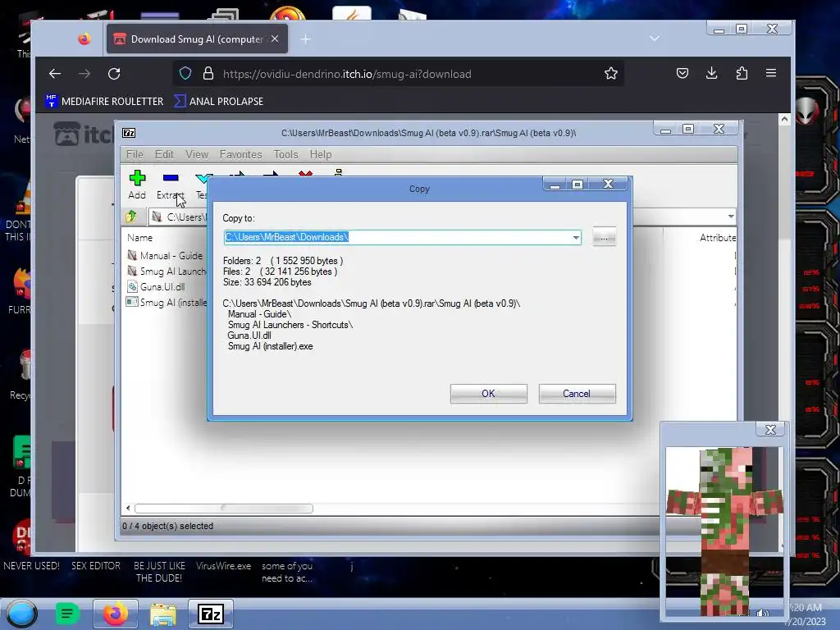Open the Help menu in 7-Zip

pyautogui.click(x=321, y=154)
